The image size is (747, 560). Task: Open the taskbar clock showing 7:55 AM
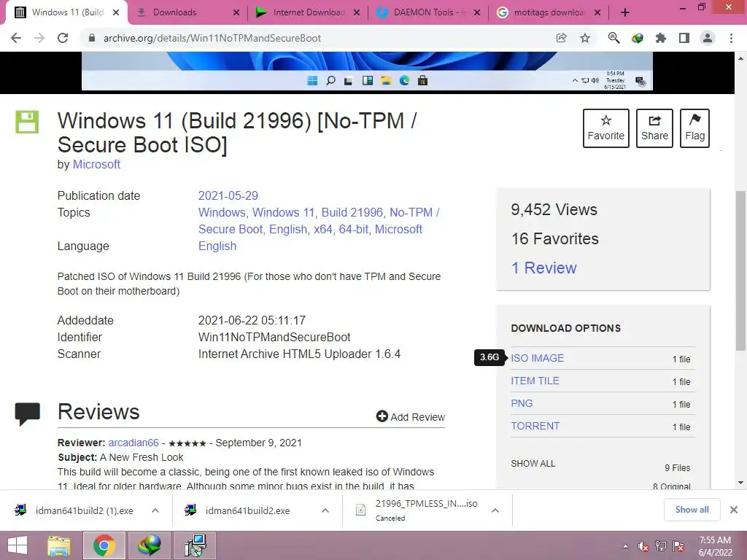click(715, 545)
